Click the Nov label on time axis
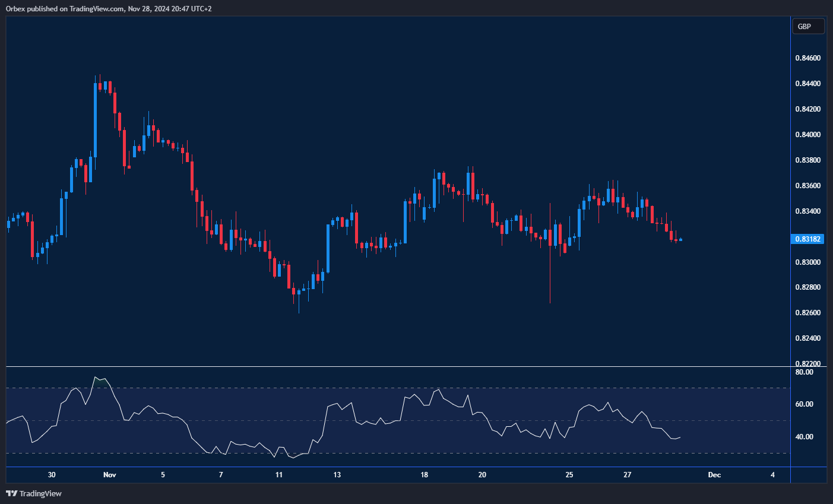This screenshot has width=833, height=504. point(109,475)
